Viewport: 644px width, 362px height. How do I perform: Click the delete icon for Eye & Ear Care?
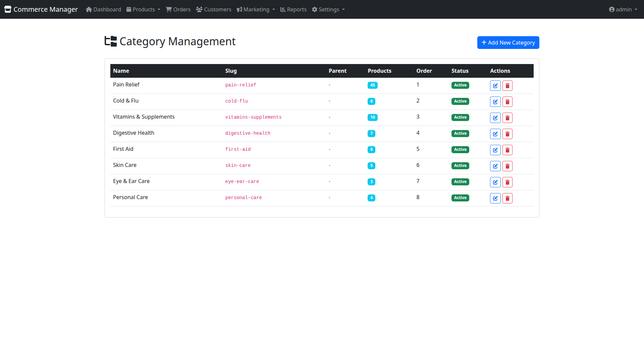point(507,182)
